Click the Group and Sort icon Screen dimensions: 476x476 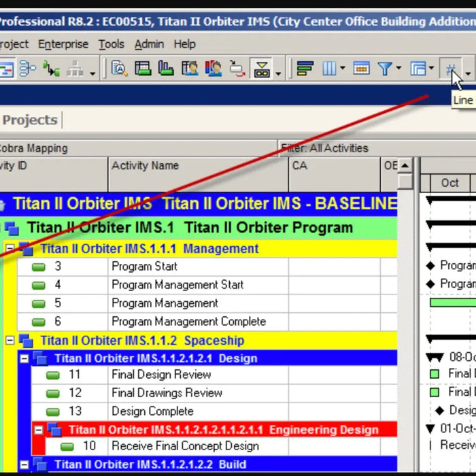coord(418,68)
